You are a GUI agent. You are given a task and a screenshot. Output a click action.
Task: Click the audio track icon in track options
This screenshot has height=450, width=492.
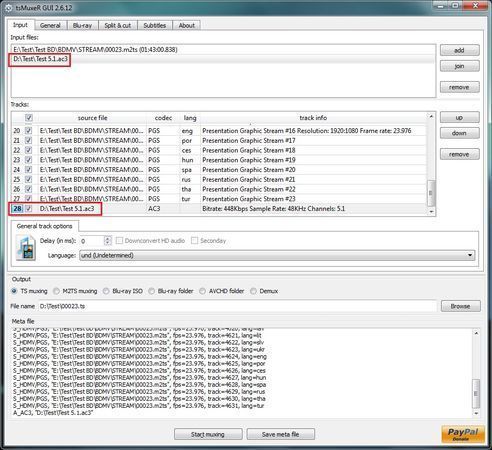pos(26,247)
